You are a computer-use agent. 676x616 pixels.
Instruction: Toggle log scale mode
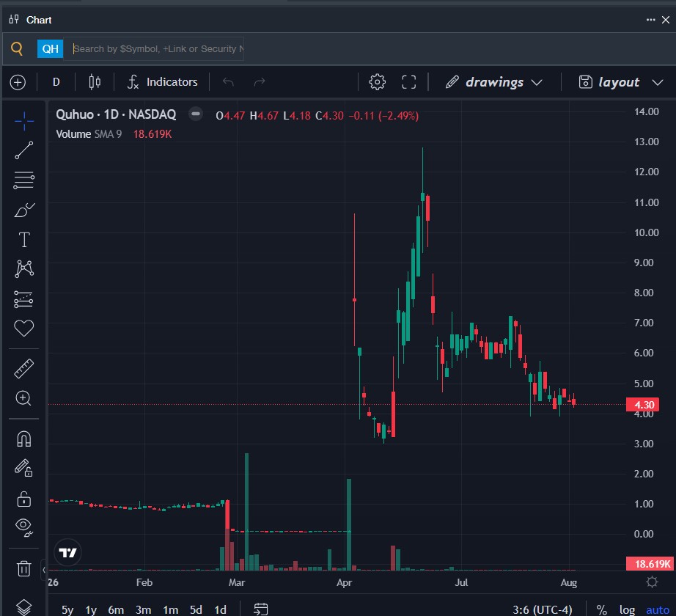pos(627,609)
